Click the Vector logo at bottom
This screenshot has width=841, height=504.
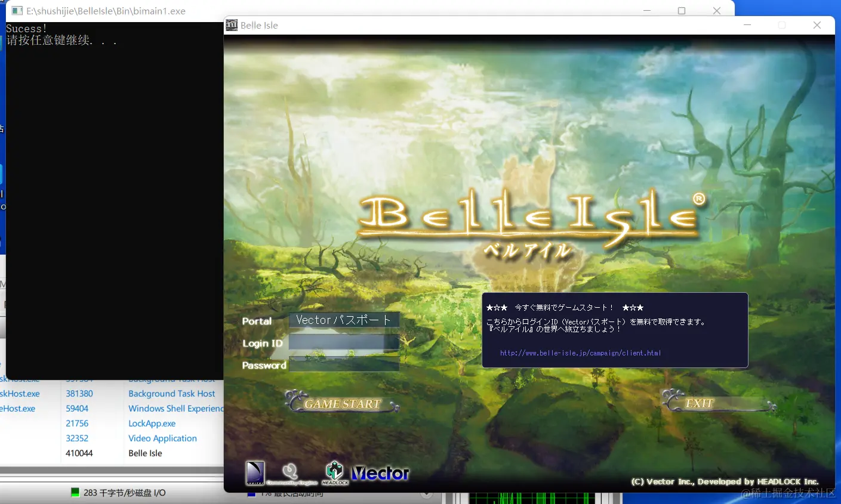[x=380, y=474]
